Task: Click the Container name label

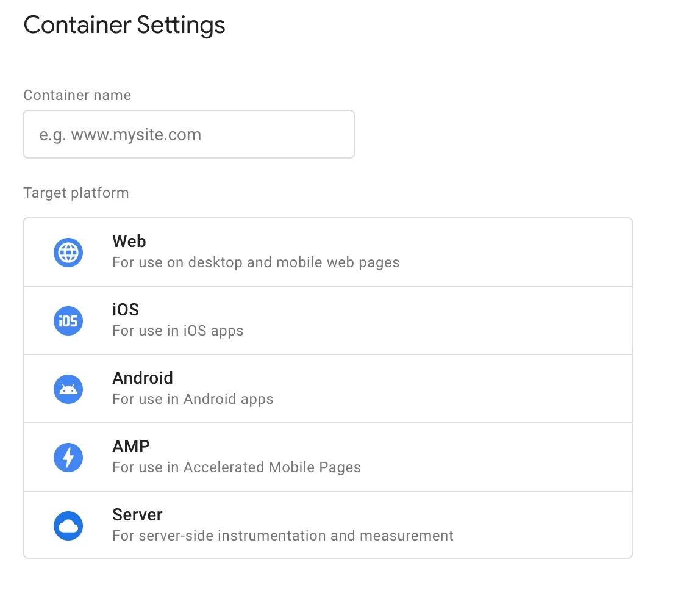Action: [x=77, y=95]
